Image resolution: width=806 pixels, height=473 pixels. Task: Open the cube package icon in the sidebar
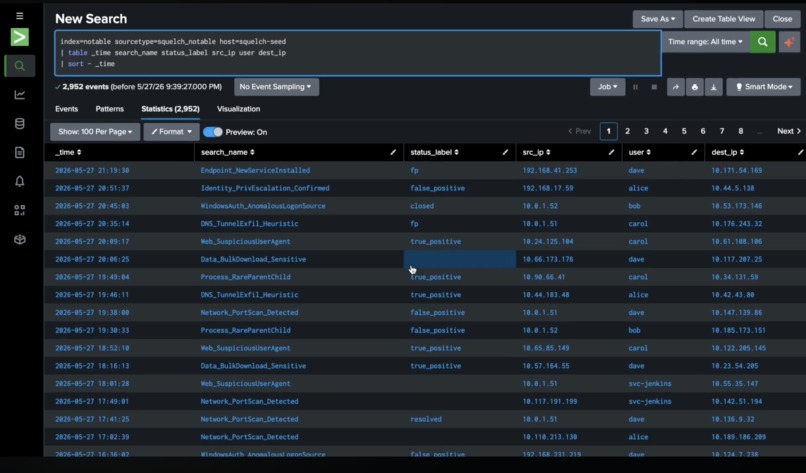tap(20, 239)
